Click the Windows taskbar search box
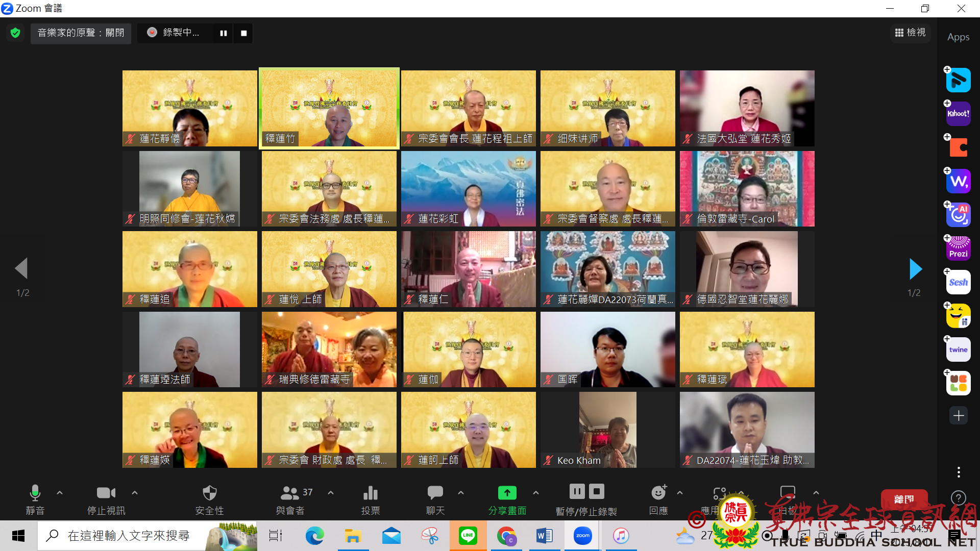 [128, 536]
